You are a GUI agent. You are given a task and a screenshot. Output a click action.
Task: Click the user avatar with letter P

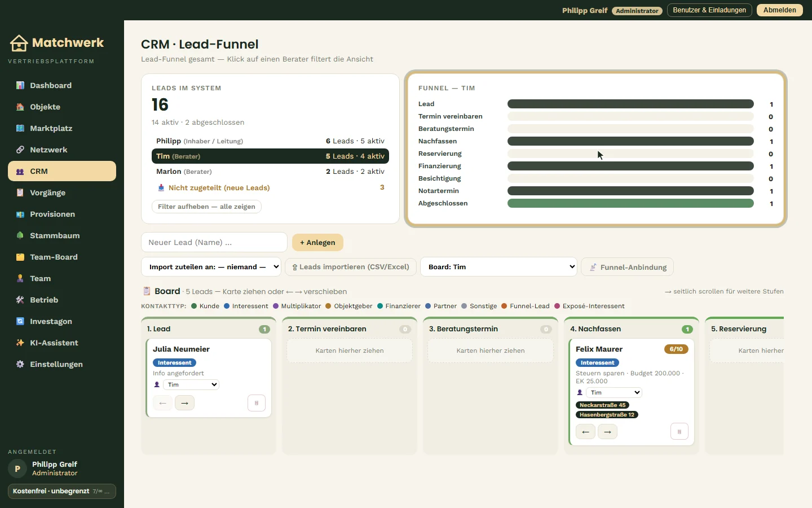coord(17,468)
